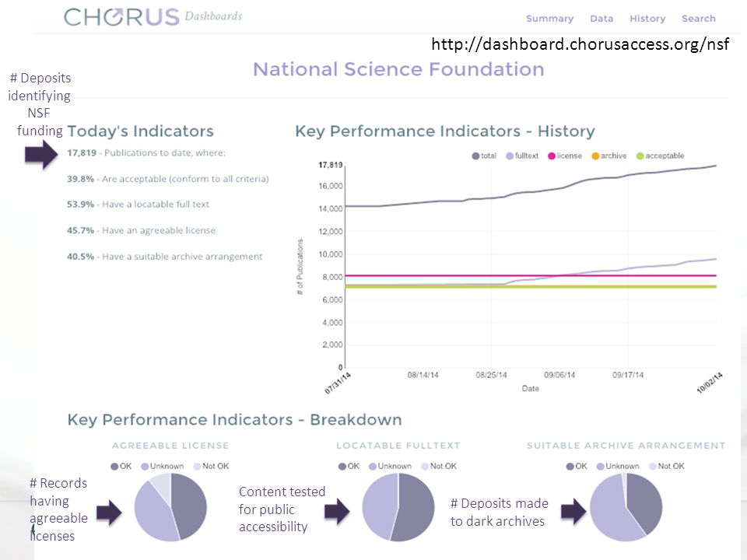The width and height of the screenshot is (747, 560).
Task: Click the National Science Foundation heading
Action: pos(398,69)
